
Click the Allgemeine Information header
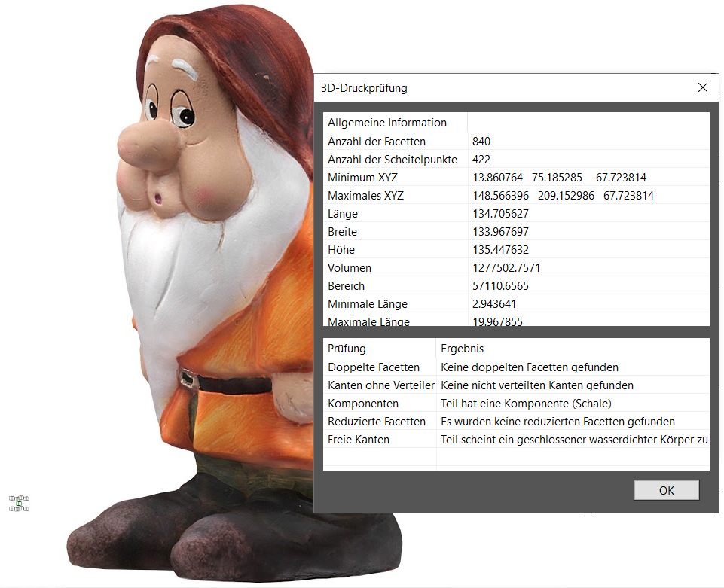click(387, 122)
